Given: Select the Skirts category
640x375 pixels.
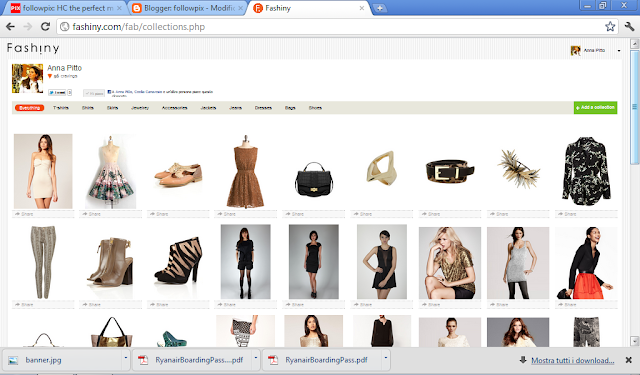Looking at the screenshot, I should pos(112,108).
